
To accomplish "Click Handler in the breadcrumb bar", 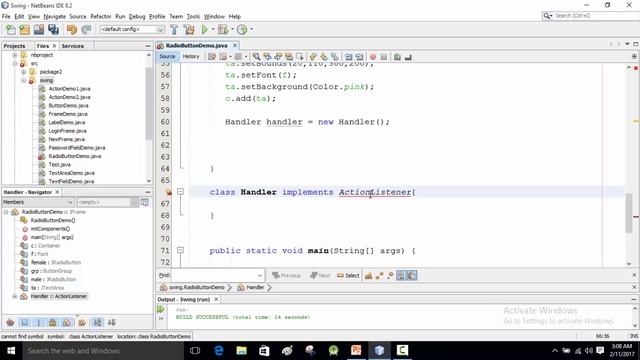I will click(251, 287).
